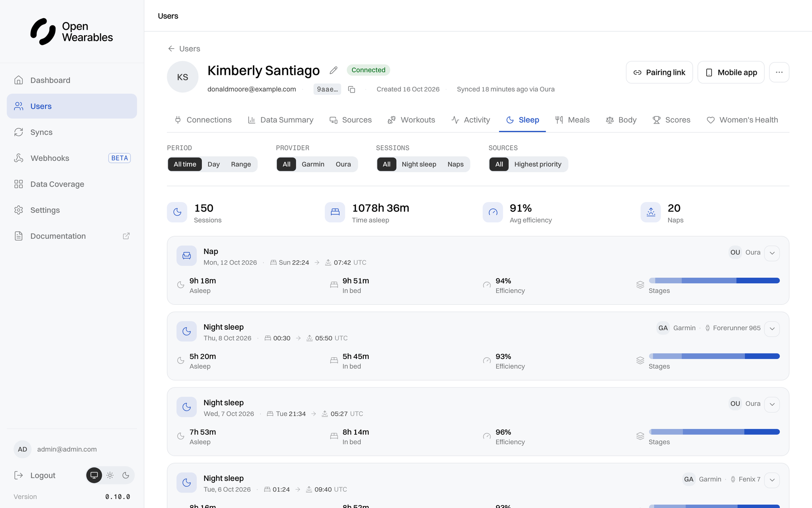This screenshot has height=508, width=812.
Task: Click the KS user avatar
Action: coord(183,77)
